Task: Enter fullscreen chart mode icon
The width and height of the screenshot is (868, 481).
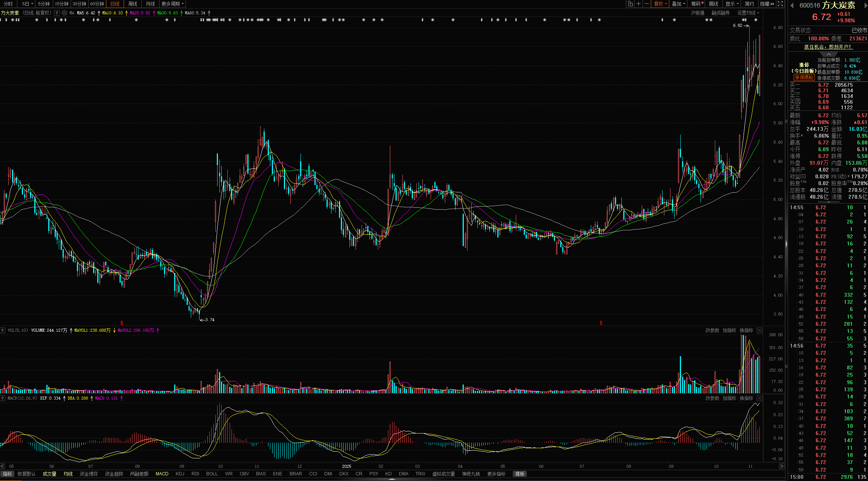Action: click(x=780, y=4)
